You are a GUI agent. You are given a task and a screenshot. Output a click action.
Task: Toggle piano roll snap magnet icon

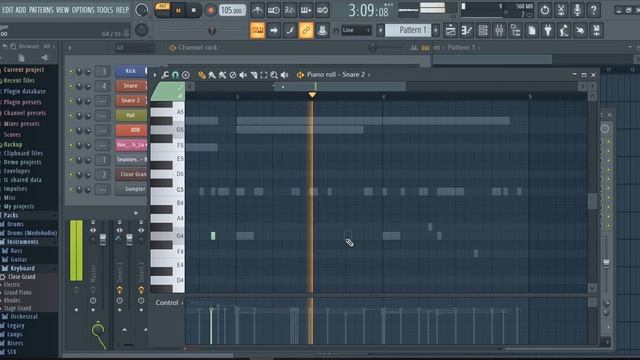pyautogui.click(x=176, y=75)
